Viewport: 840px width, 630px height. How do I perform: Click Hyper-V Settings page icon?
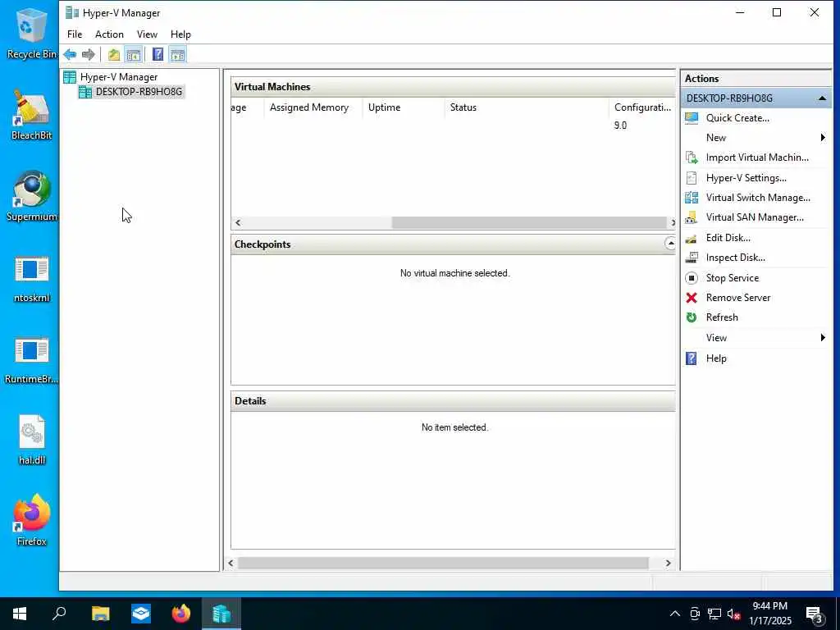[692, 178]
